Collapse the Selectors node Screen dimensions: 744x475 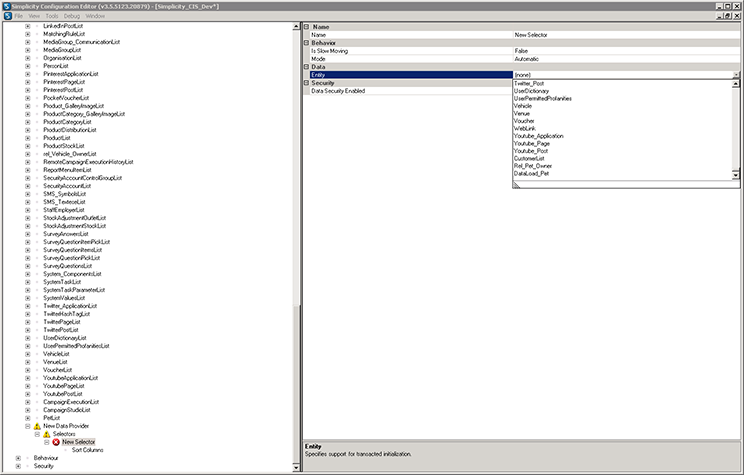click(37, 434)
